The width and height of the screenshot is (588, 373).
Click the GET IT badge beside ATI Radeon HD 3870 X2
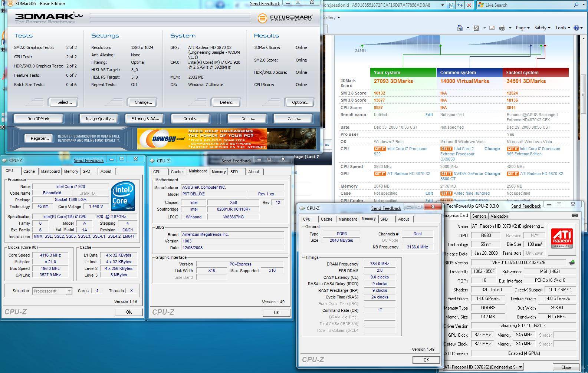[x=380, y=174]
